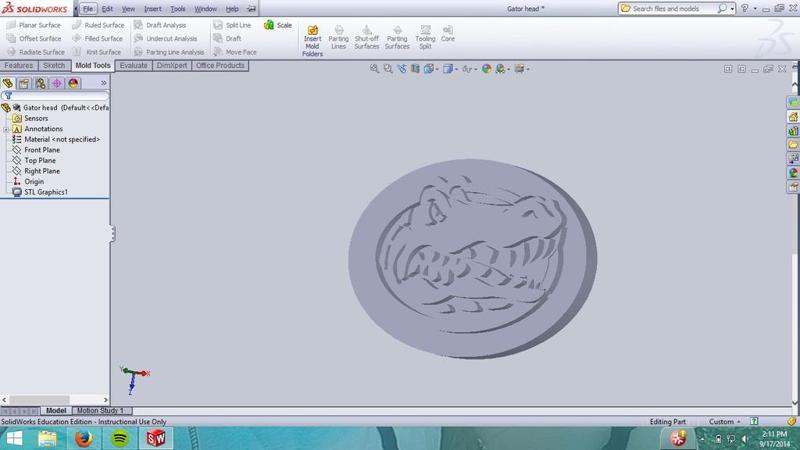800x450 pixels.
Task: Run Draft Analysis
Action: [160, 25]
